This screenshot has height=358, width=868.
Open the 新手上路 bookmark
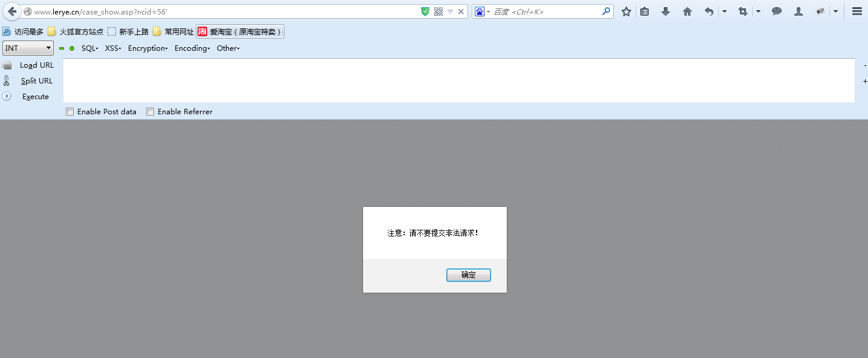click(128, 31)
